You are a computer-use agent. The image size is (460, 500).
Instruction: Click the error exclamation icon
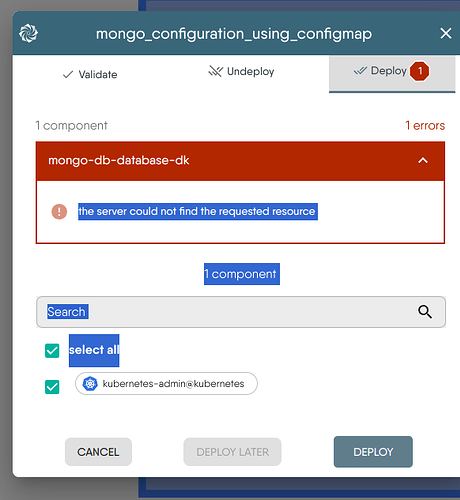[59, 212]
